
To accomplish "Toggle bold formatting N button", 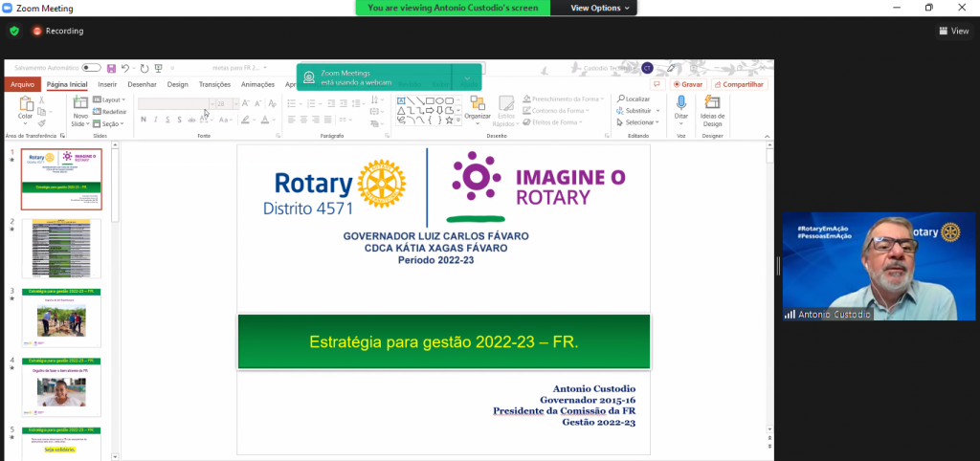I will 143,120.
